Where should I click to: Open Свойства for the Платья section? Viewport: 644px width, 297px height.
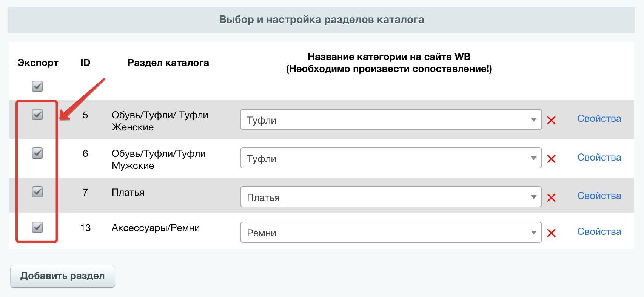tap(599, 196)
